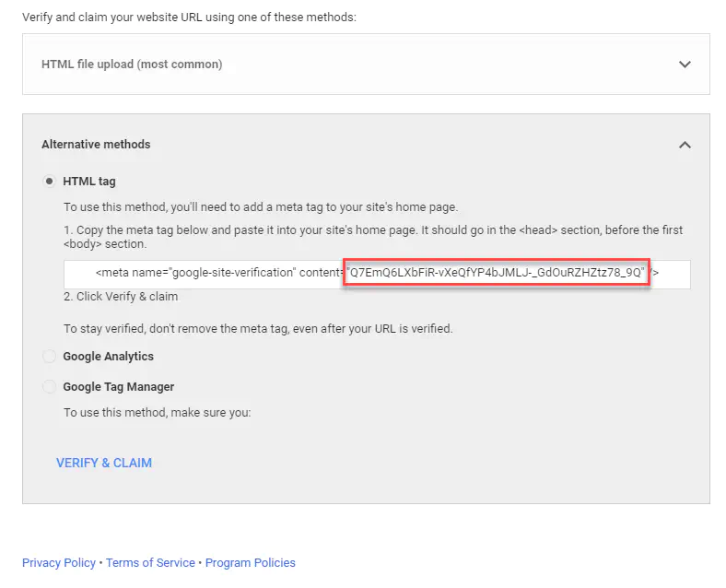Click the 'Verify and claim your website URL' heading

pyautogui.click(x=189, y=17)
